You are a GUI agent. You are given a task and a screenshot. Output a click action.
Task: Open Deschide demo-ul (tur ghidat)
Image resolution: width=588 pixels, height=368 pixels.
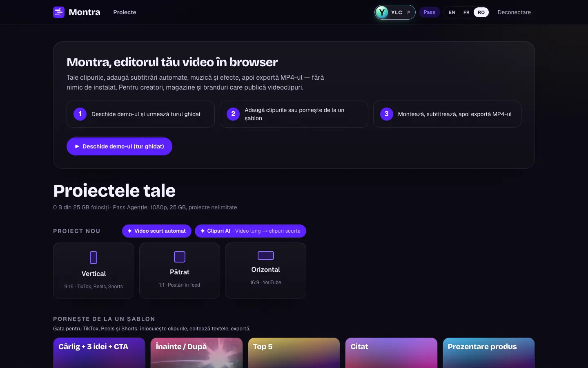[x=119, y=146]
